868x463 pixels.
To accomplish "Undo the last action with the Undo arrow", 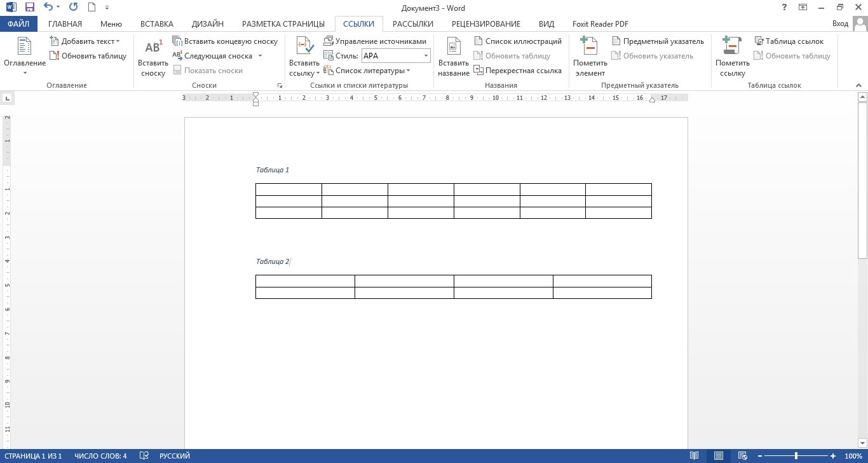I will pyautogui.click(x=49, y=8).
